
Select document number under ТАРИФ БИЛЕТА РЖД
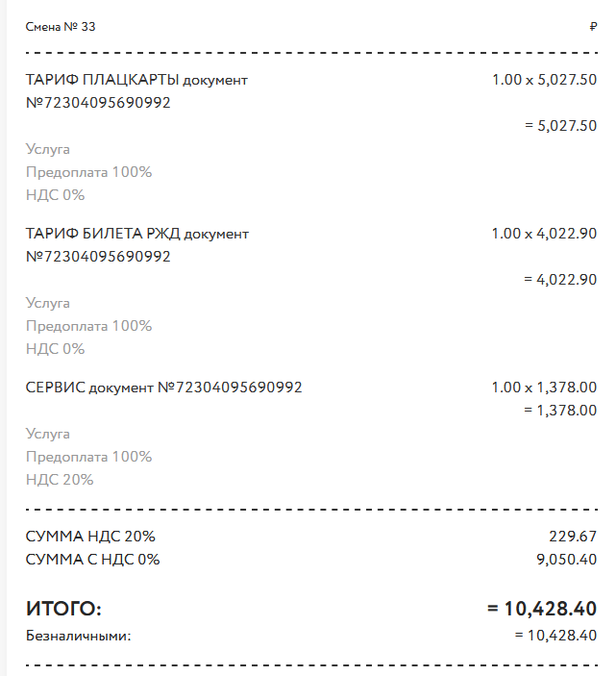pos(98,257)
